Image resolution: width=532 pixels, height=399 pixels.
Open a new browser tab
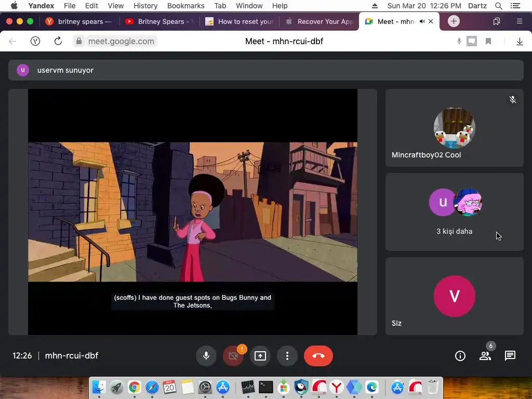coord(454,21)
